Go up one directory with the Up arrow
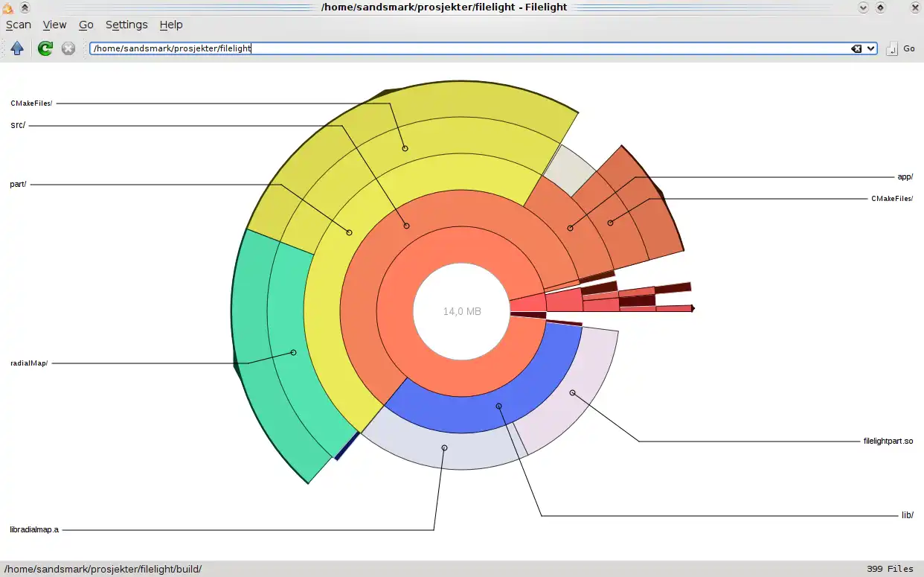The width and height of the screenshot is (924, 577). point(17,48)
